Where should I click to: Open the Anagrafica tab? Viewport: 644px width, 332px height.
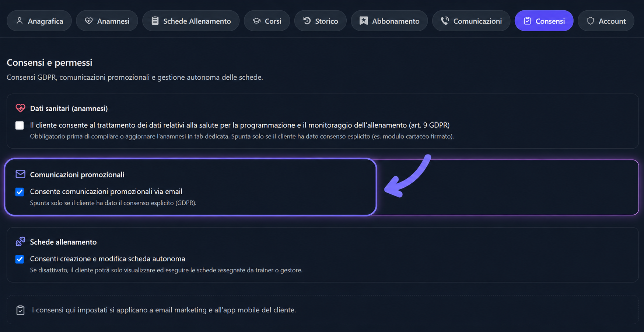coord(39,21)
